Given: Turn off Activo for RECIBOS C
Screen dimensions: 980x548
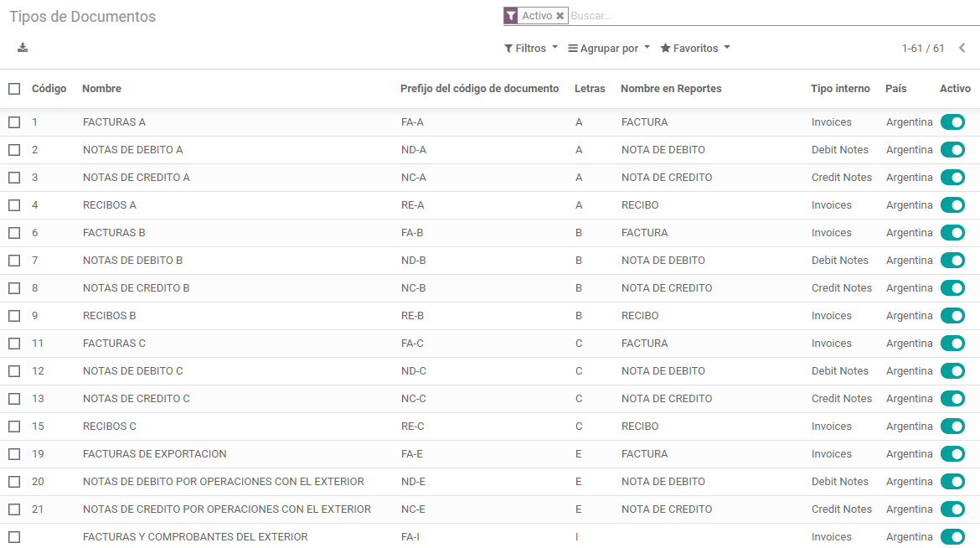Looking at the screenshot, I should pos(952,427).
